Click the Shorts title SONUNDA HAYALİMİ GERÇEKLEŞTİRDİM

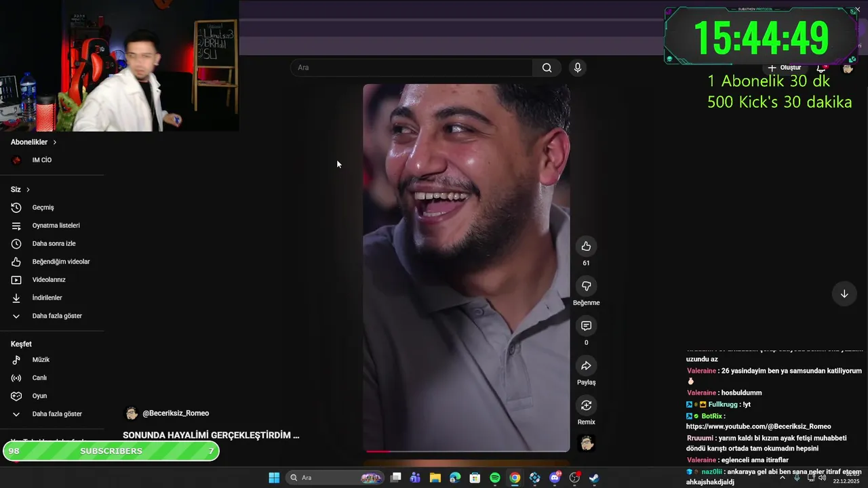pos(211,435)
